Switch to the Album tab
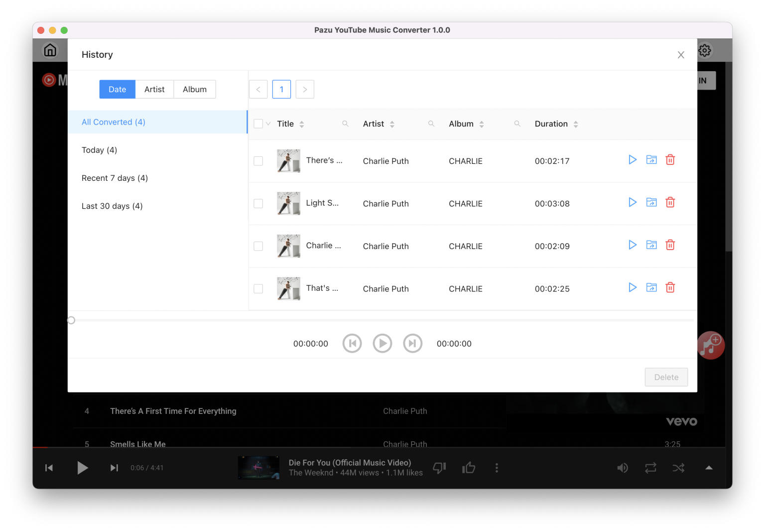This screenshot has height=532, width=765. (194, 89)
